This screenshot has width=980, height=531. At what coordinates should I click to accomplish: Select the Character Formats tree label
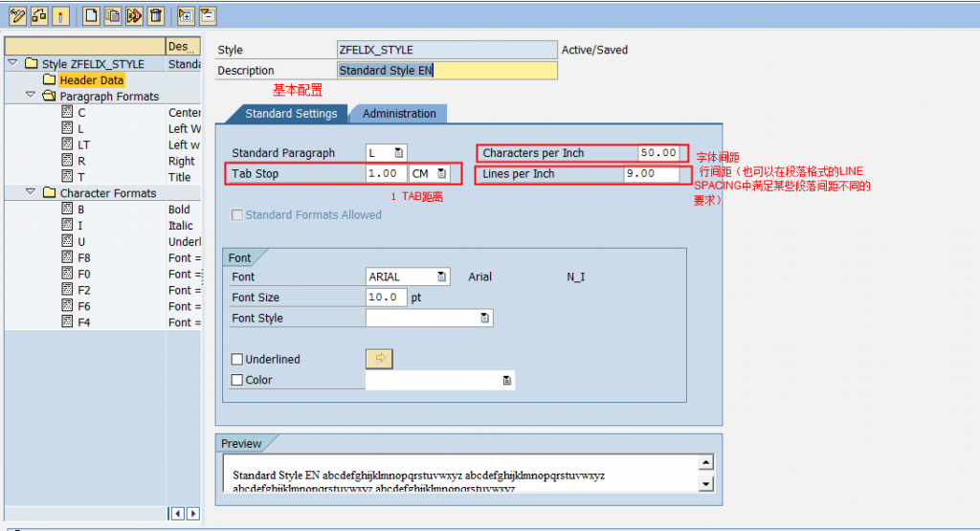[x=108, y=193]
